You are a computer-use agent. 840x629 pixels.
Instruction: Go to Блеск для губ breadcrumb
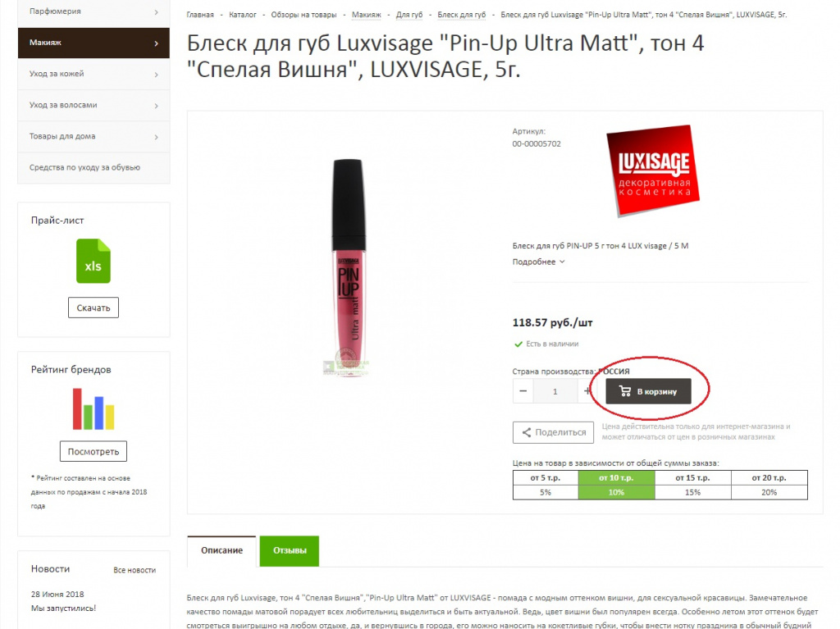pos(461,15)
